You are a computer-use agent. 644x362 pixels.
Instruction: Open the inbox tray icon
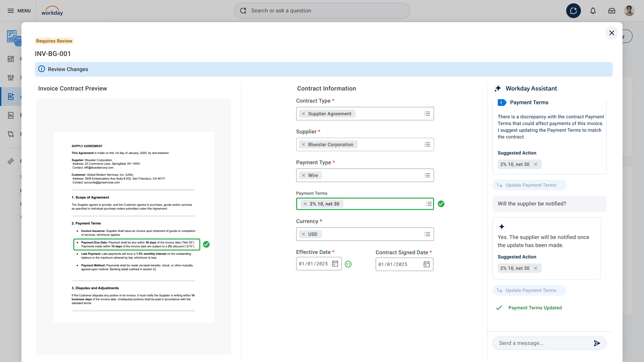[612, 11]
